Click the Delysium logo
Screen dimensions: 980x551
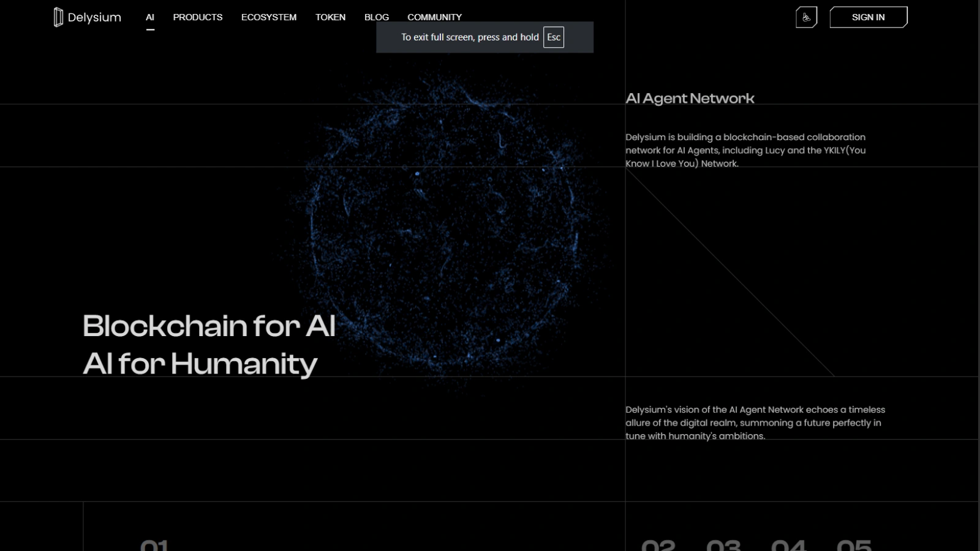point(87,17)
